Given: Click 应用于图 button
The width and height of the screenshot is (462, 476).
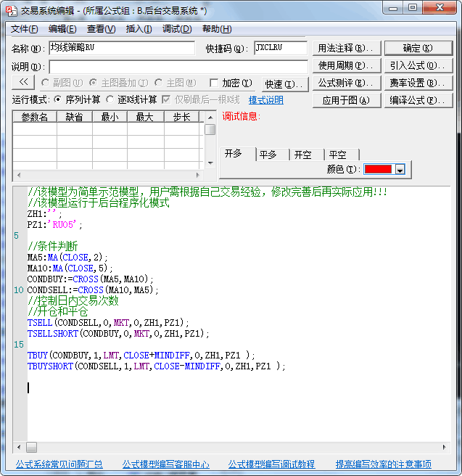Looking at the screenshot, I should pos(347,100).
